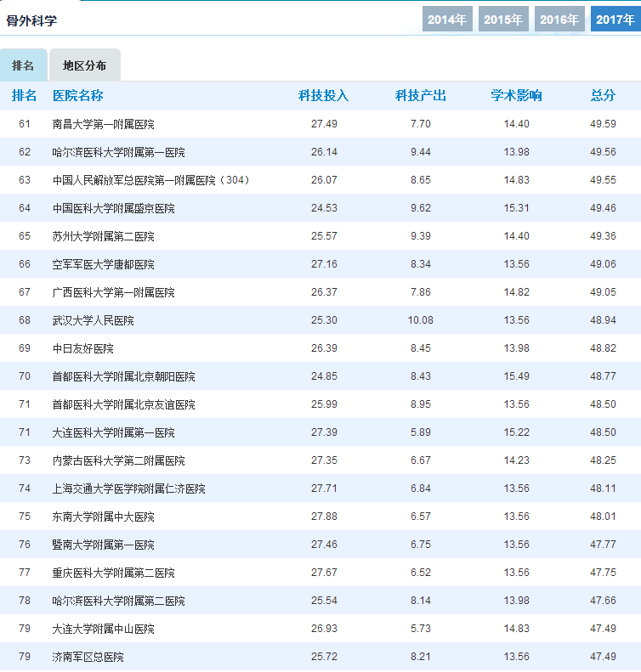Select 暨南大学附属第一医院 hospital name

point(104,545)
